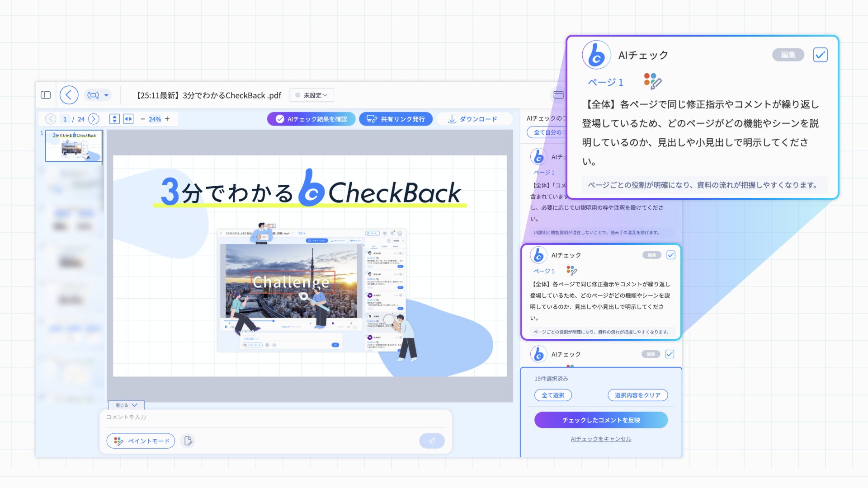This screenshot has height=488, width=868.
Task: Click AIチェックをキャンセル link
Action: coord(601,439)
